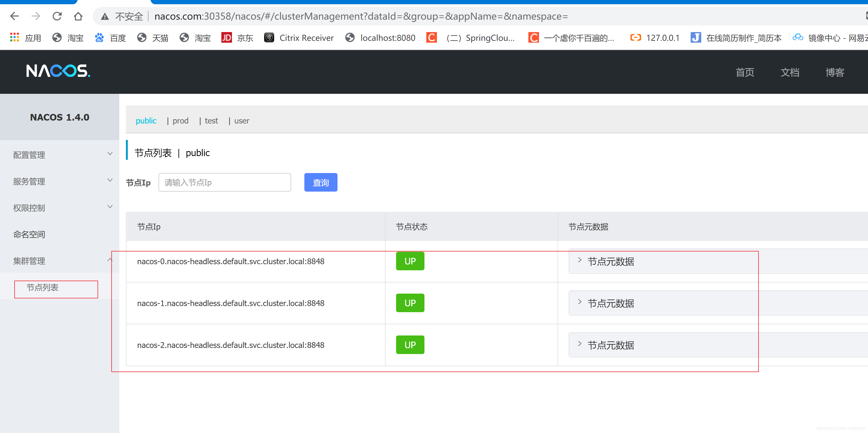The image size is (868, 433).
Task: Click the 查询 search button
Action: point(321,183)
